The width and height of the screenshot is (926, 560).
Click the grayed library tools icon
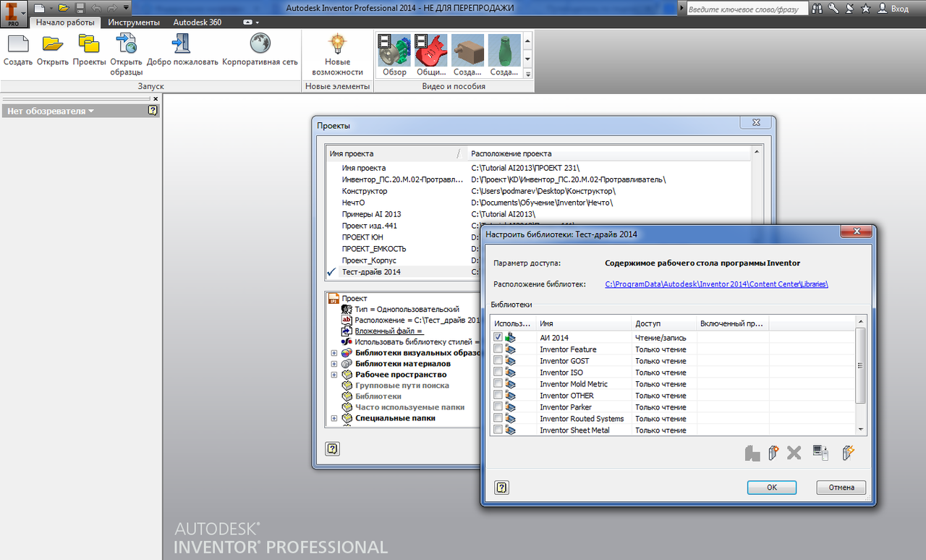pos(752,453)
